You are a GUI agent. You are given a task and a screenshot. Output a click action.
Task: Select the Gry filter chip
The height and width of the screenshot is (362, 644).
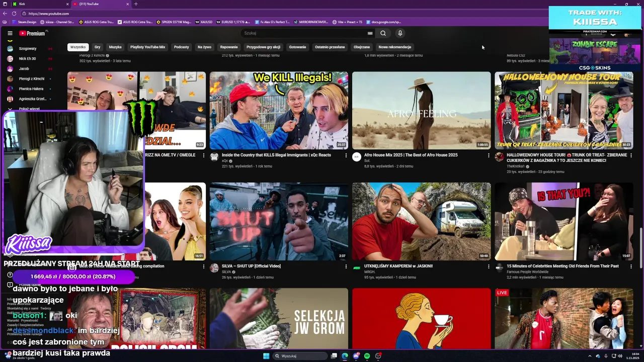point(98,47)
